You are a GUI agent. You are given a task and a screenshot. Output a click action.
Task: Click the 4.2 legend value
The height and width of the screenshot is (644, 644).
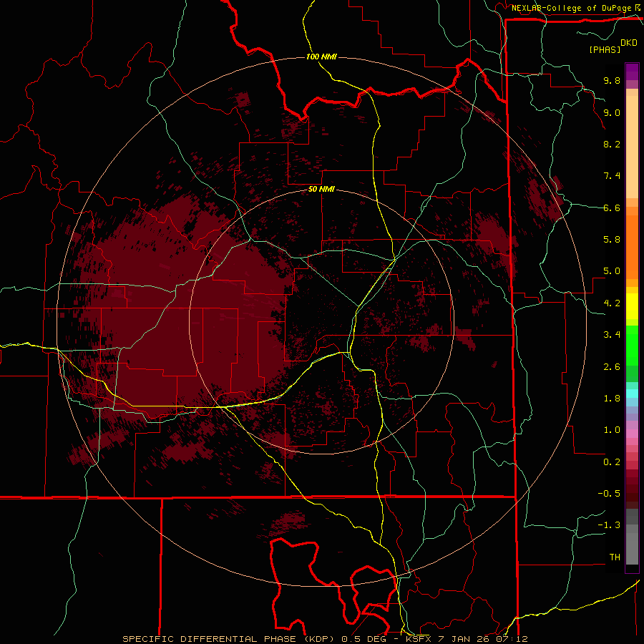pos(612,303)
